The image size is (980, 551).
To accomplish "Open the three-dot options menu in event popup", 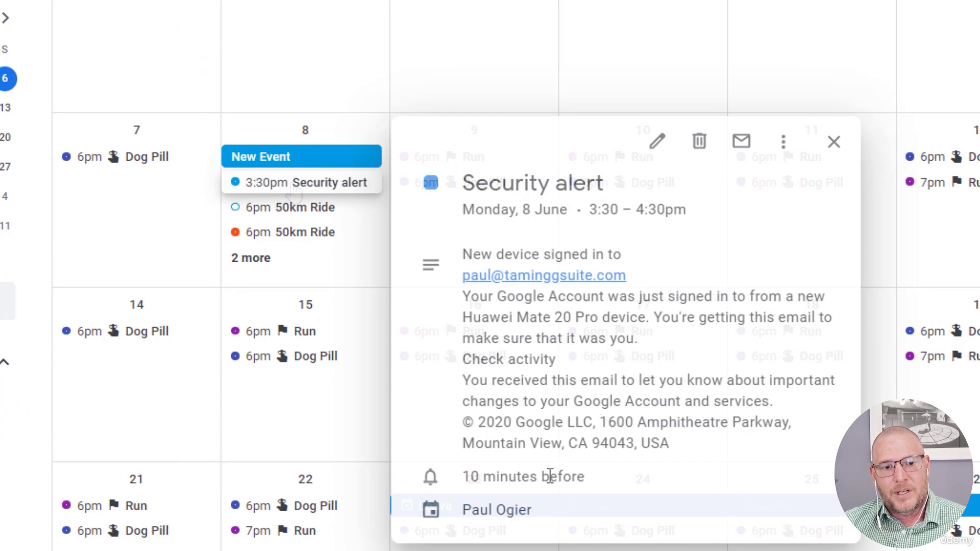I will tap(783, 141).
